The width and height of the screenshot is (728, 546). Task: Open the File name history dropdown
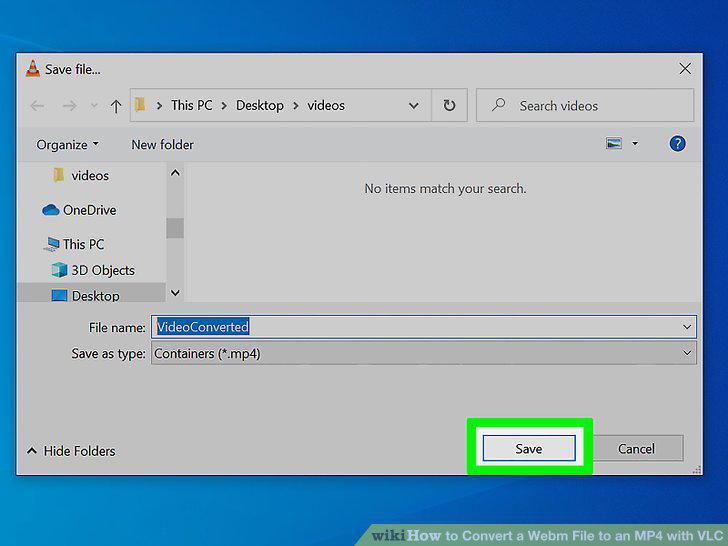click(687, 327)
